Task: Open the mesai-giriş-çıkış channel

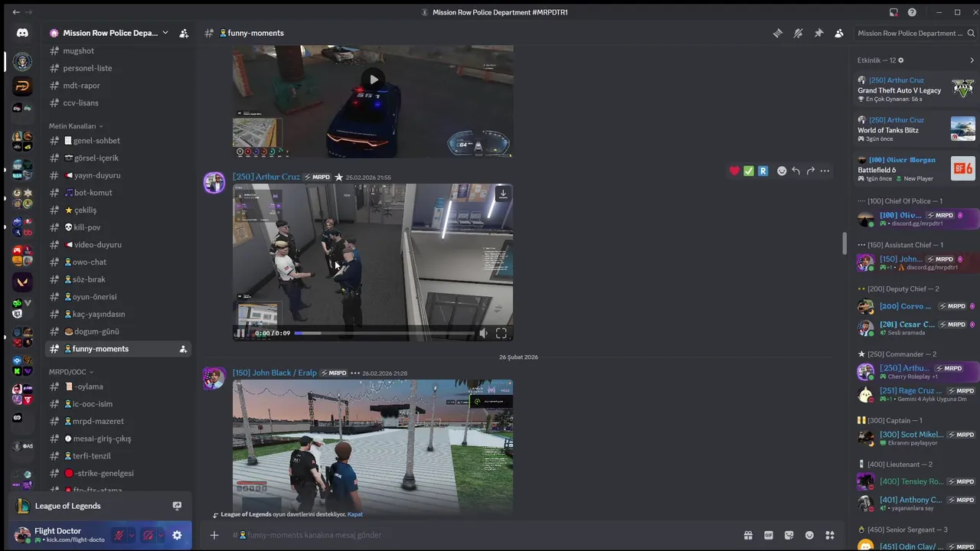Action: coord(119,439)
